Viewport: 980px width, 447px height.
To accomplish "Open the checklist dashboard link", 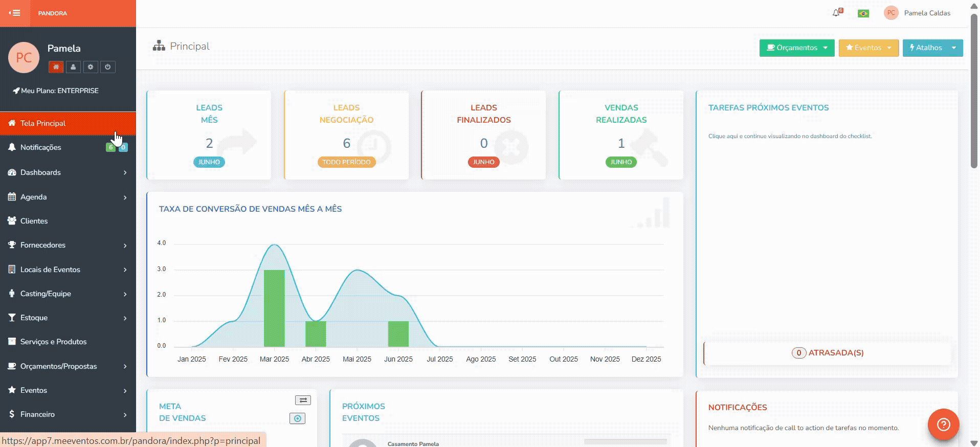I will [x=790, y=136].
